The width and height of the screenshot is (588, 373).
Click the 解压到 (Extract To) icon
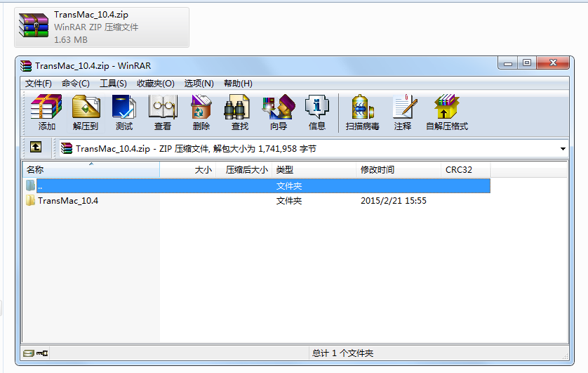point(86,112)
